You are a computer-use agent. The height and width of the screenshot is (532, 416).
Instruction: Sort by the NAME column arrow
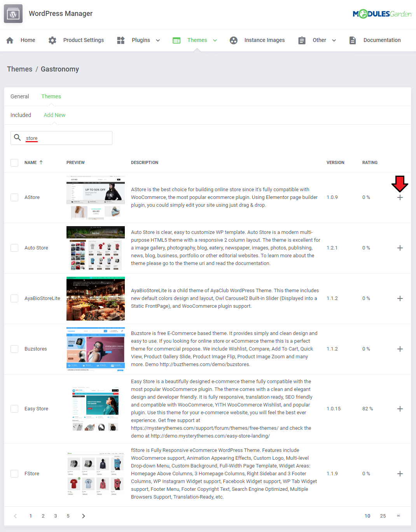(x=41, y=162)
